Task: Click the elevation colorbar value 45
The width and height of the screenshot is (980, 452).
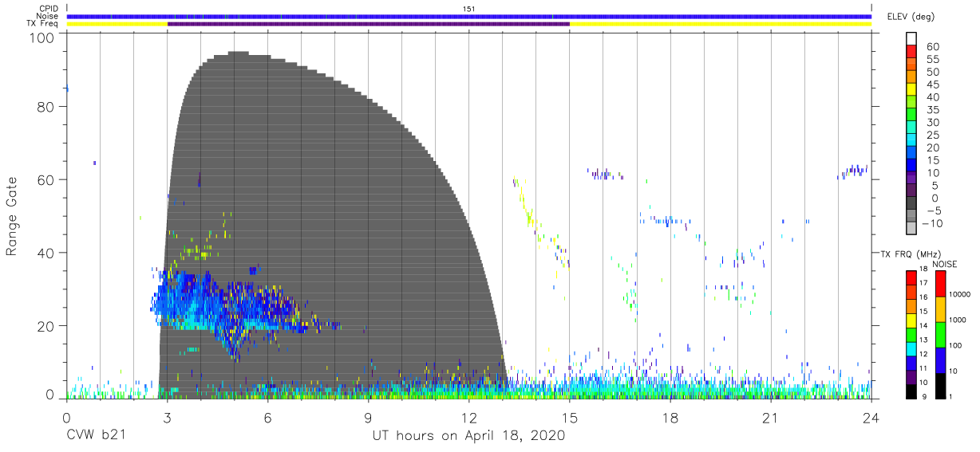Action: click(932, 85)
